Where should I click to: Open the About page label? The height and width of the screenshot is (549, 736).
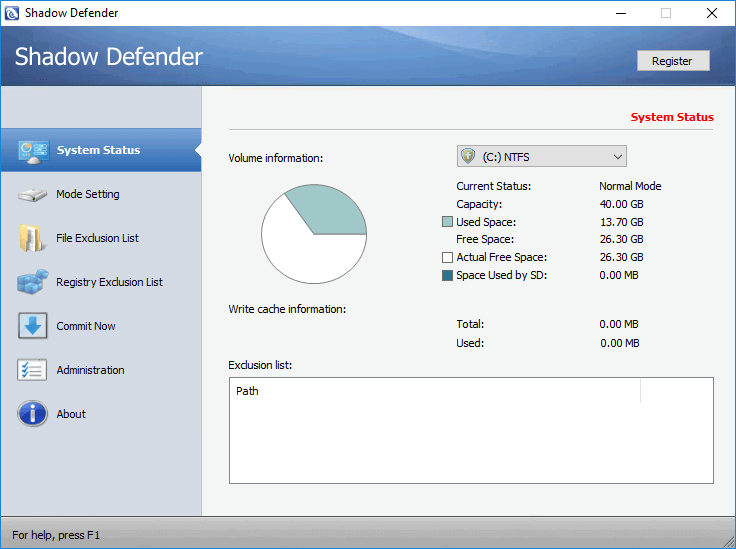[x=71, y=414]
